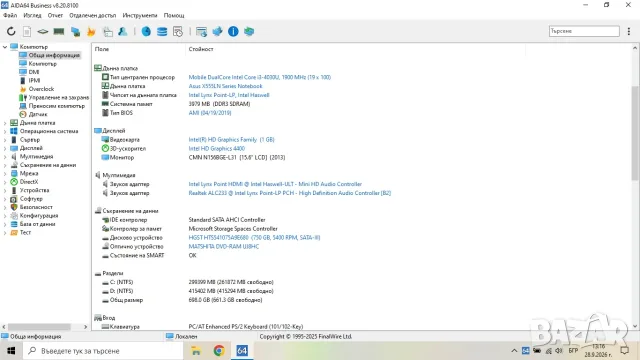
Task: Click the blue info circle toolbar icon
Action: 233,31
